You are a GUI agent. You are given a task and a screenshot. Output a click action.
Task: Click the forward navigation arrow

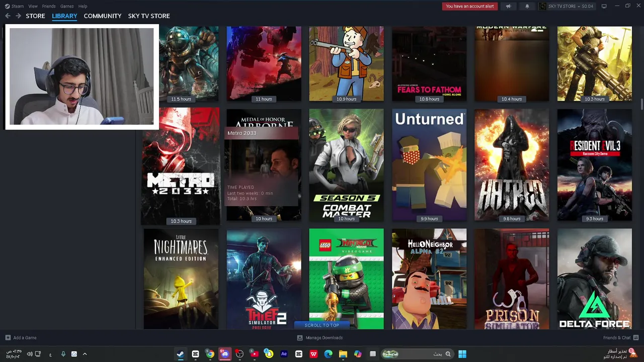(18, 16)
